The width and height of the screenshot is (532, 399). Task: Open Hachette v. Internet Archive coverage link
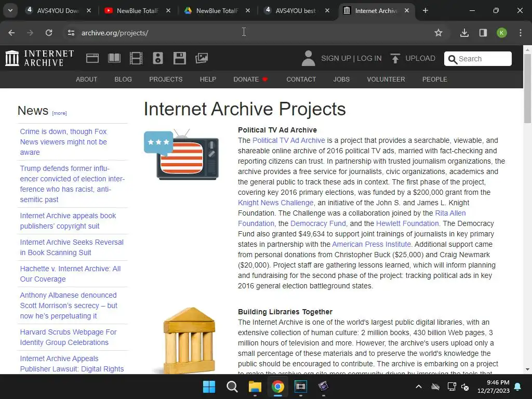(70, 274)
